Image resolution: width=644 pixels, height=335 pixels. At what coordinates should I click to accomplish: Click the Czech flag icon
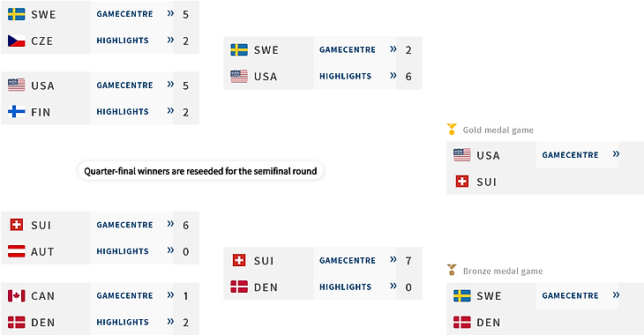click(x=17, y=41)
